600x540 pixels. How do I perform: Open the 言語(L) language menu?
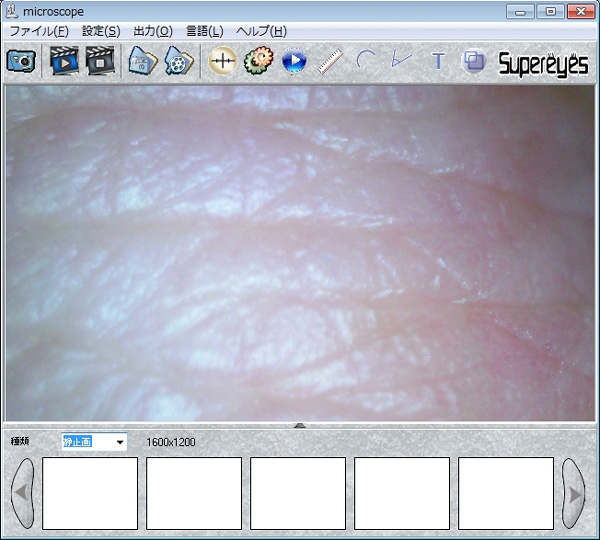[x=204, y=31]
